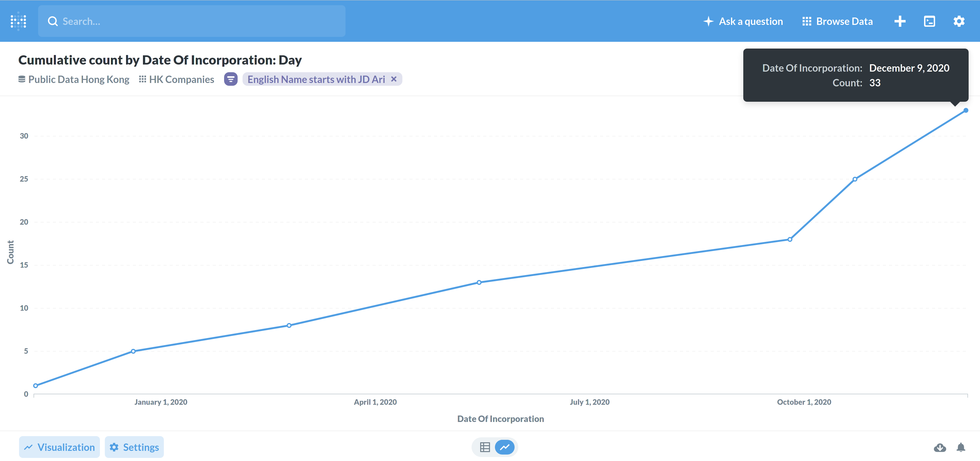Click the search magnifier icon
The width and height of the screenshot is (980, 461).
53,21
